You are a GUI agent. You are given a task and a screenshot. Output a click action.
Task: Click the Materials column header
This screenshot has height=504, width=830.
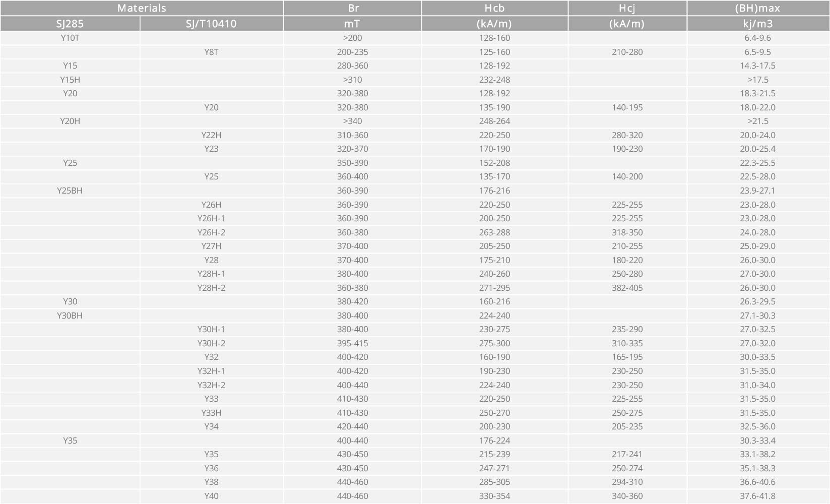142,8
